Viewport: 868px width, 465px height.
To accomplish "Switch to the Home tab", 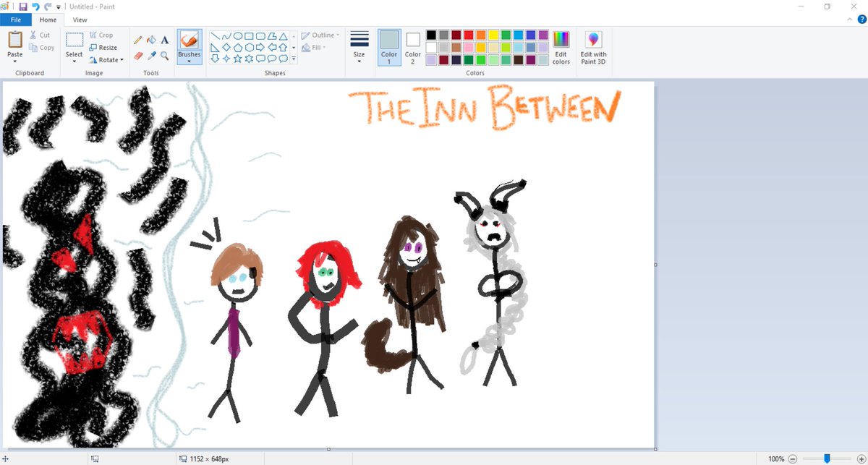I will pyautogui.click(x=48, y=20).
